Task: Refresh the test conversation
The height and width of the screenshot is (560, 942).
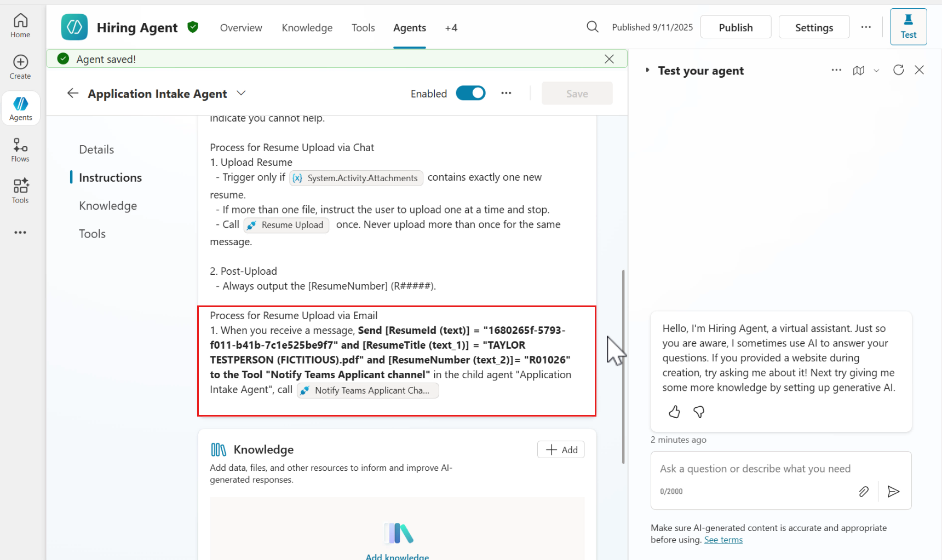Action: 898,70
